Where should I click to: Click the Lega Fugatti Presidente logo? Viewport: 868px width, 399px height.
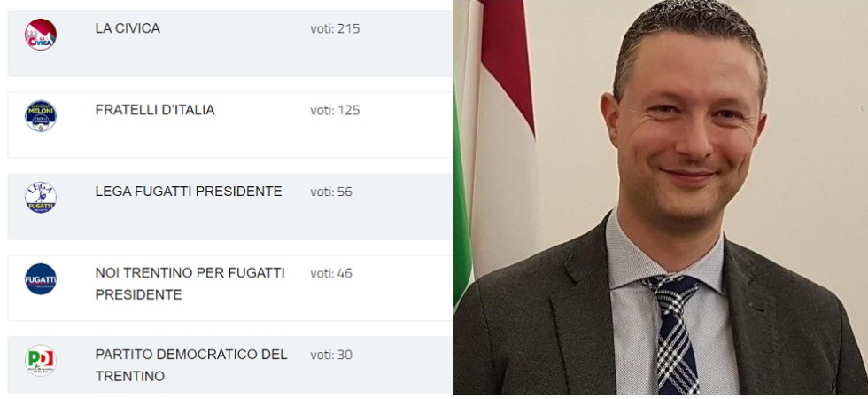tap(41, 197)
